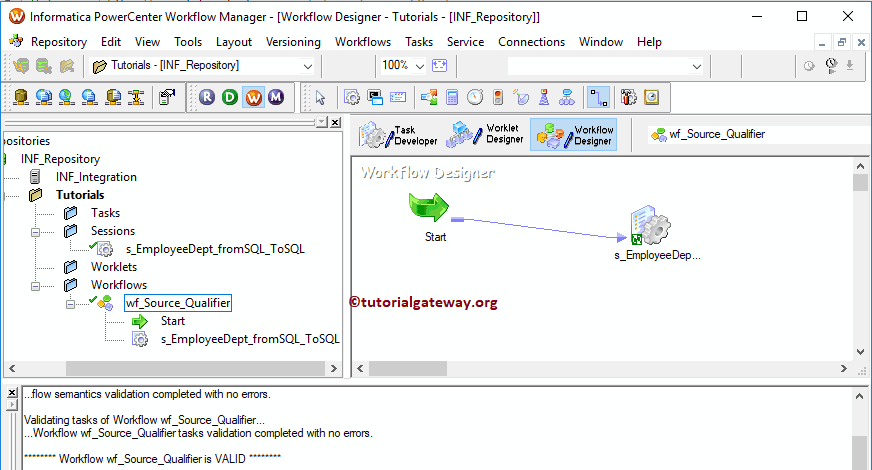Open the Workflows menu
This screenshot has height=470, width=872.
tap(363, 42)
